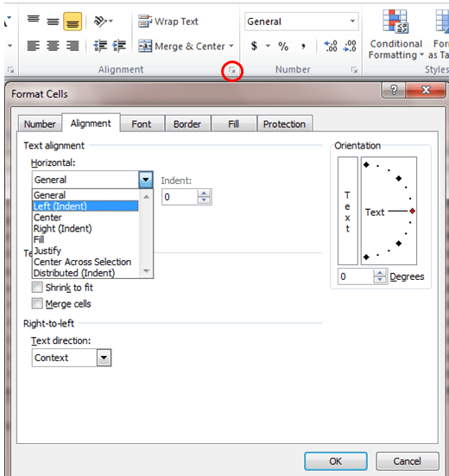Switch to the Protection tab

(x=284, y=124)
